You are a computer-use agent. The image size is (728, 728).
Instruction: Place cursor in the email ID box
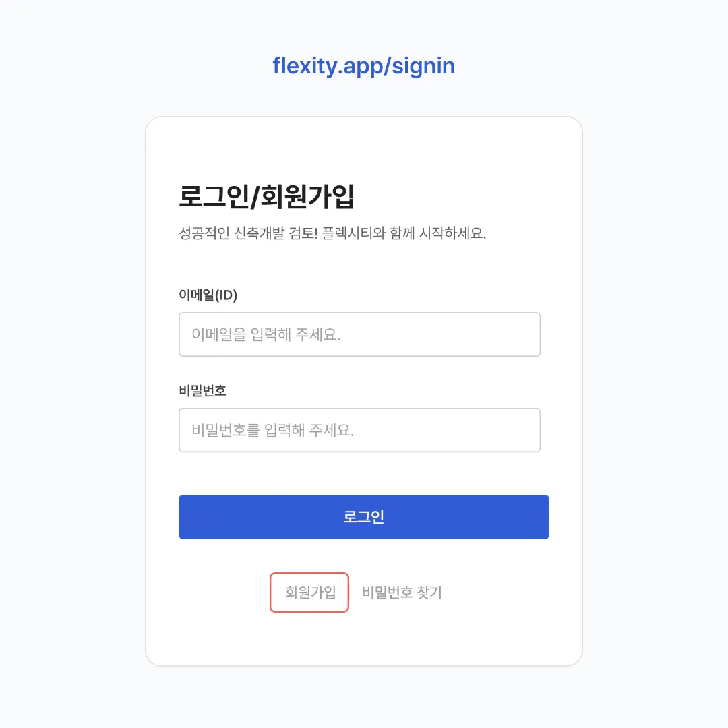coord(359,334)
